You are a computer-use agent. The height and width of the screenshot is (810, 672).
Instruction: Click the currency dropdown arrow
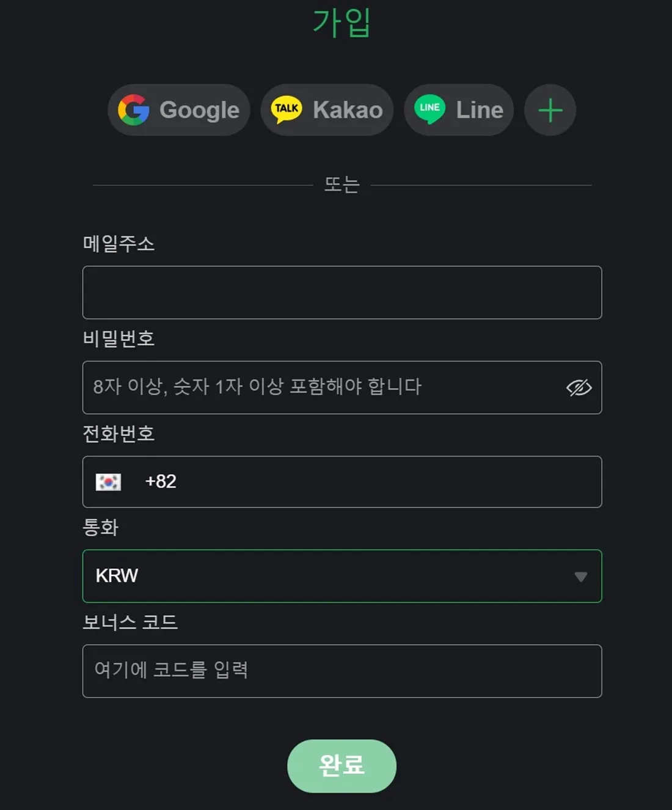tap(580, 577)
